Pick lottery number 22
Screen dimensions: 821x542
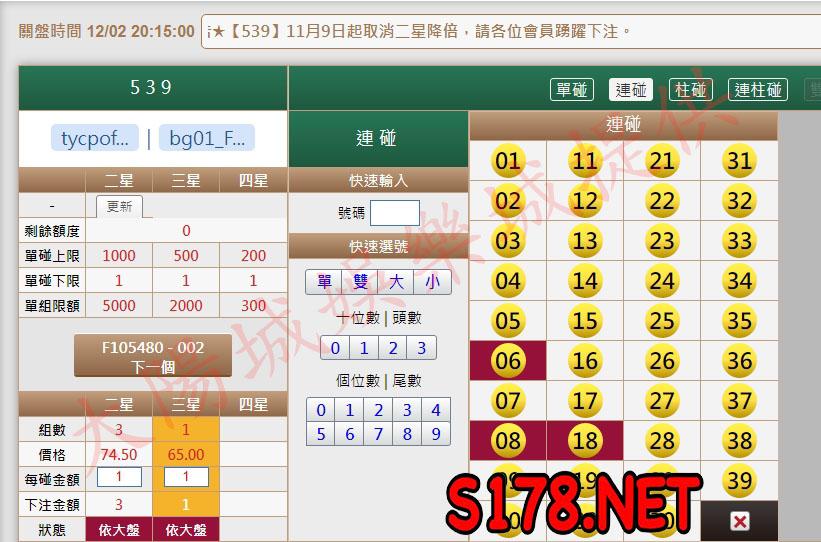point(662,201)
